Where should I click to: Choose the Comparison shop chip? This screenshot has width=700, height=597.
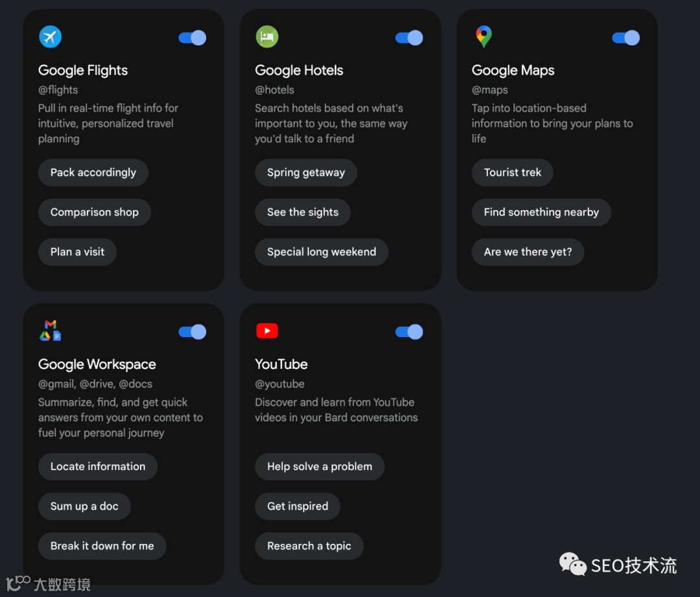pyautogui.click(x=95, y=212)
